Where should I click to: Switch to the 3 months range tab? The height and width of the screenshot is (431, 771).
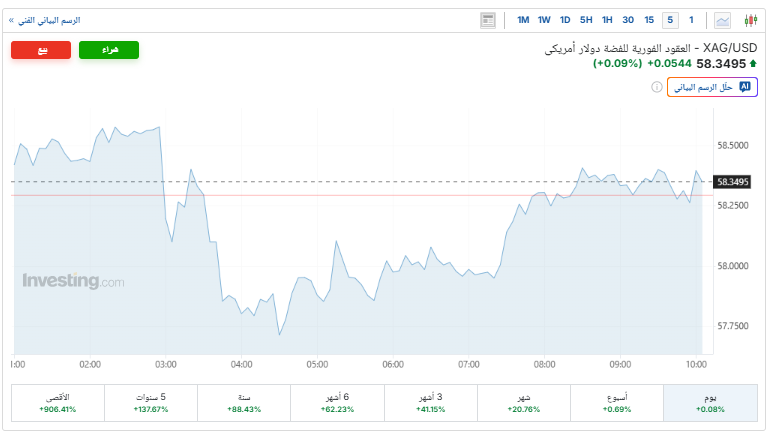(x=431, y=402)
